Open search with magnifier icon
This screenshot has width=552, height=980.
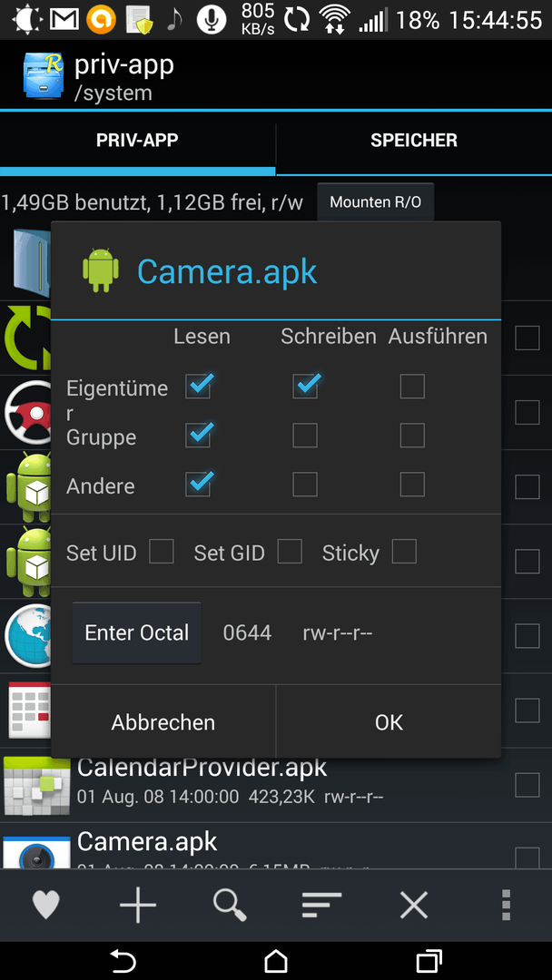[230, 905]
